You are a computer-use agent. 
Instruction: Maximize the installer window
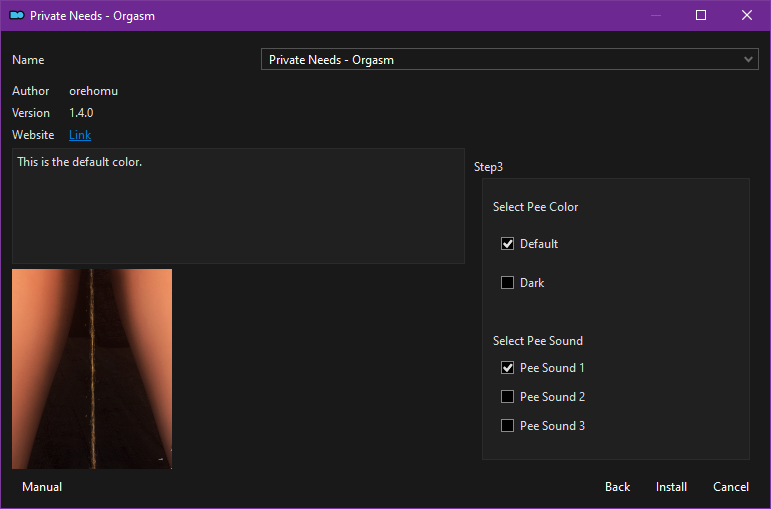tap(701, 16)
